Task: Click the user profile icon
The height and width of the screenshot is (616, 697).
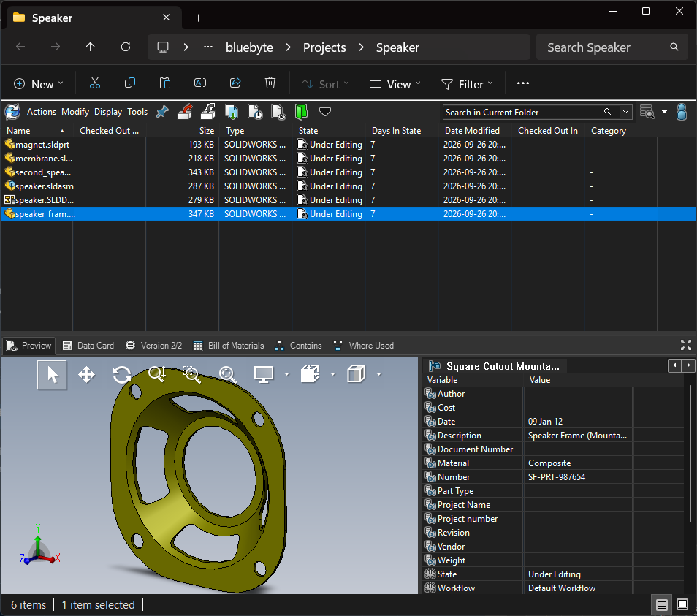Action: pyautogui.click(x=682, y=112)
